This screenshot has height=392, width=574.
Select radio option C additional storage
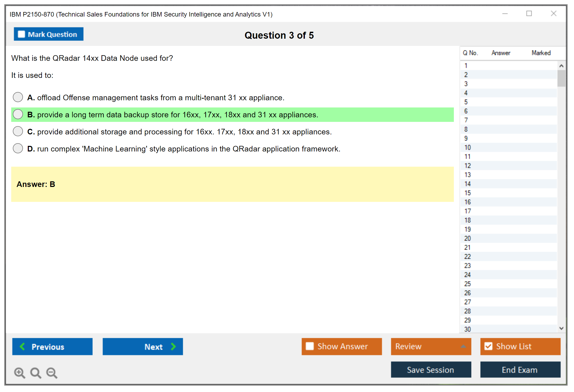pos(18,131)
